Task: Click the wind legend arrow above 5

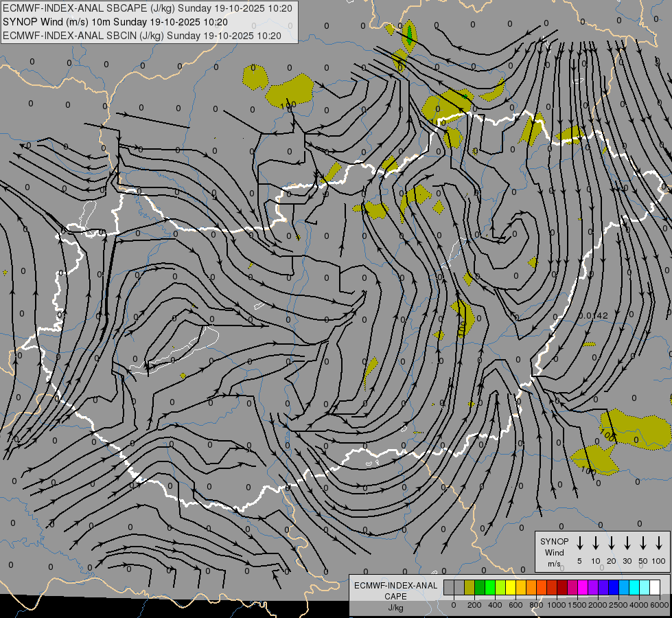Action: point(579,542)
